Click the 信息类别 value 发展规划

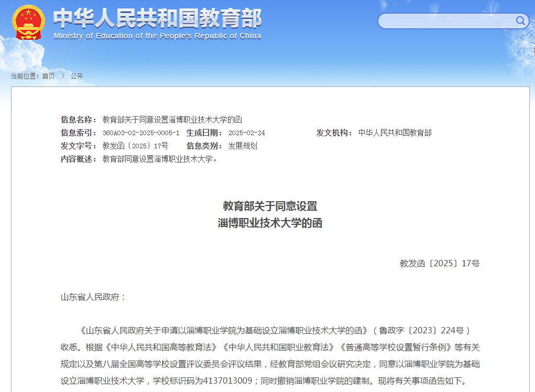(243, 146)
